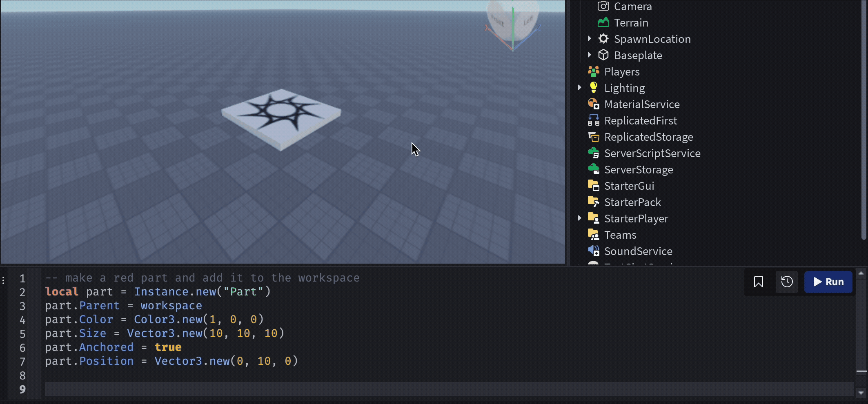Select ServerScriptService in the tree
The image size is (868, 404).
(x=652, y=153)
